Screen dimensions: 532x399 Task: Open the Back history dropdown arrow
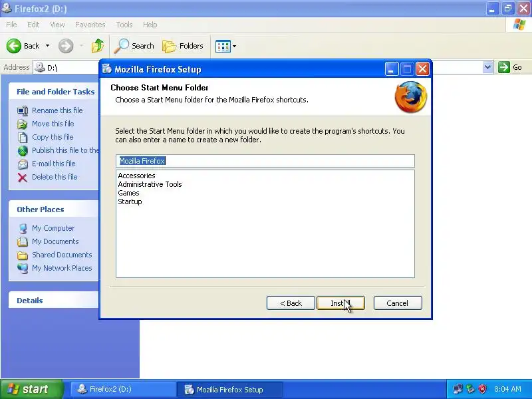(47, 46)
